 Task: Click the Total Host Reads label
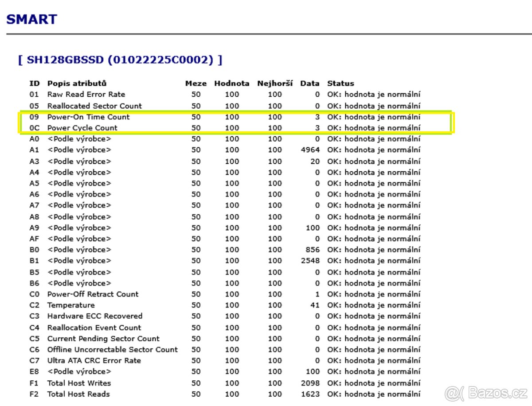78,394
